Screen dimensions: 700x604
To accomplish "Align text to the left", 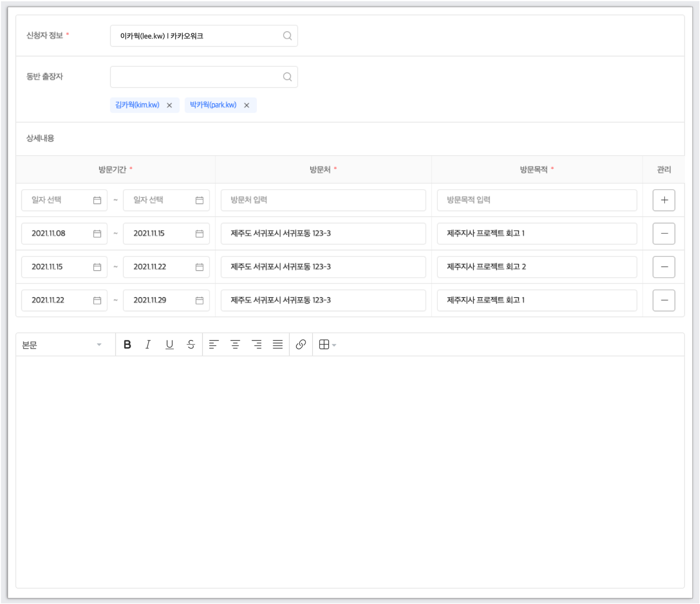I will point(213,345).
